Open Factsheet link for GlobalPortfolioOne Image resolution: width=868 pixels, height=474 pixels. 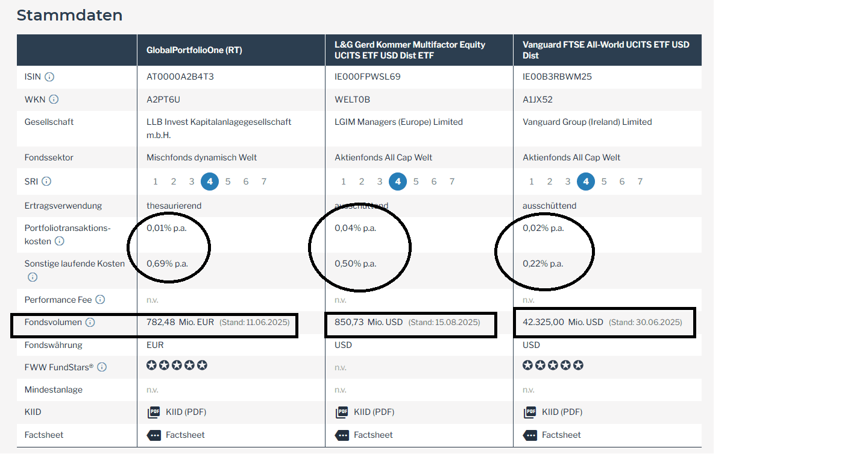click(185, 435)
